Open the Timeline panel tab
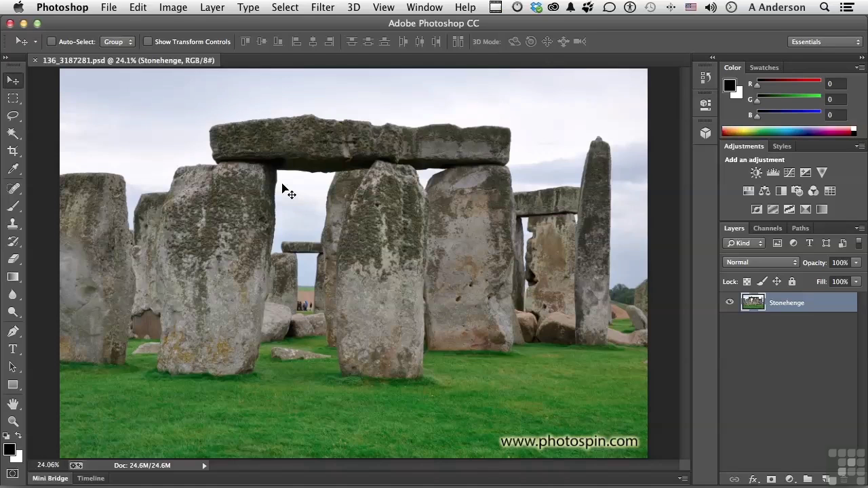The width and height of the screenshot is (868, 488). [x=90, y=479]
